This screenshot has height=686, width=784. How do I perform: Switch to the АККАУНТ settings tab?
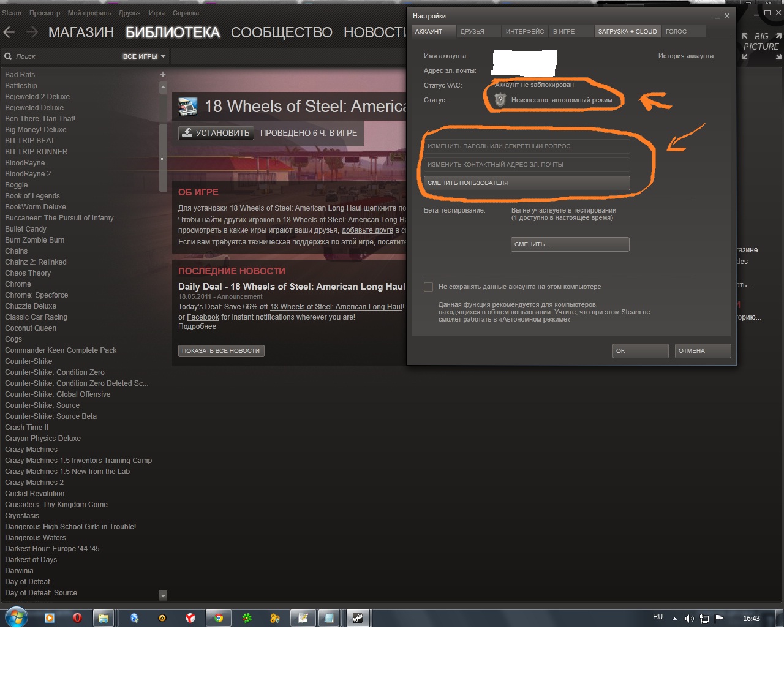(433, 31)
